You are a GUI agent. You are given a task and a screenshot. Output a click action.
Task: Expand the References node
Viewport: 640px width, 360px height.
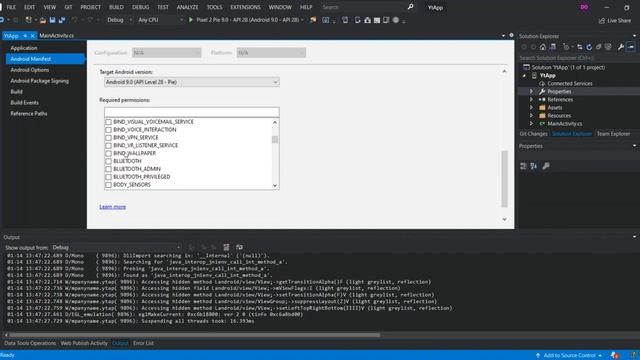tap(531, 100)
